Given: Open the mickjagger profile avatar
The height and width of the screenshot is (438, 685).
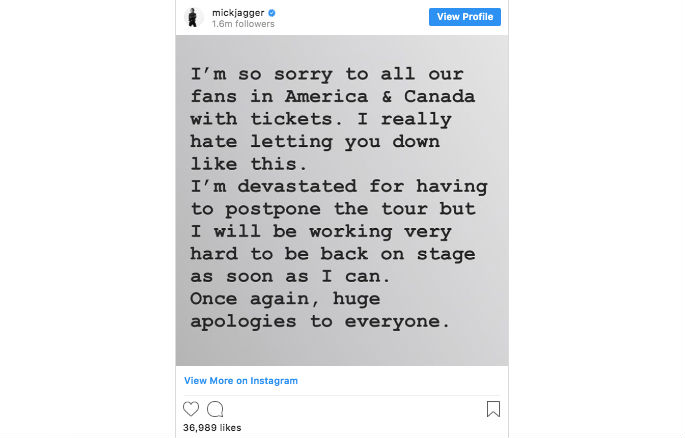Looking at the screenshot, I should click(195, 18).
